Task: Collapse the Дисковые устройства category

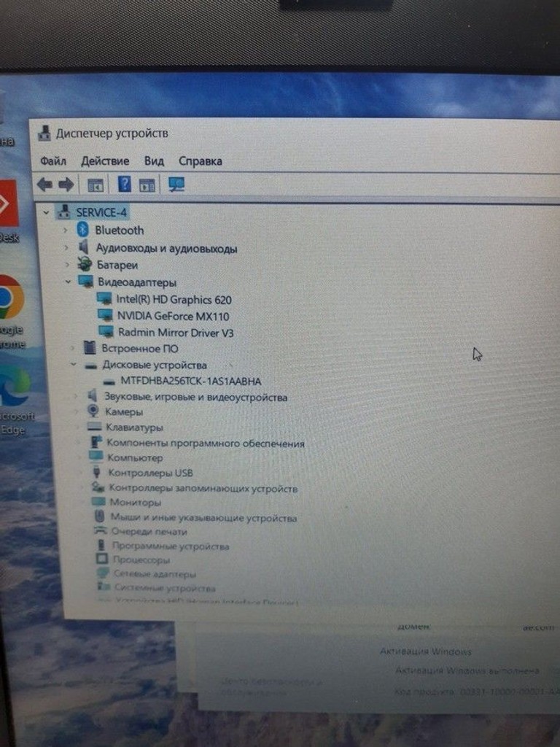Action: point(73,365)
